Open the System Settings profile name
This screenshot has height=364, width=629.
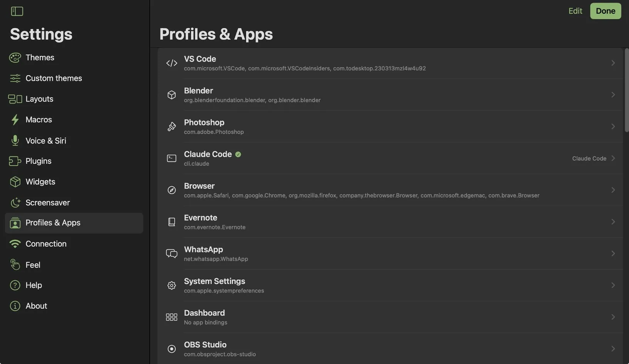coord(214,281)
